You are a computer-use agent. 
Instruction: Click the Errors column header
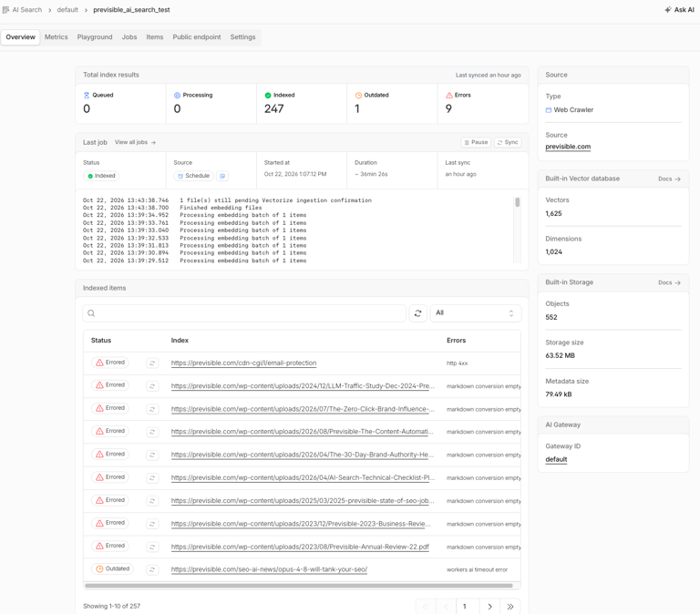pos(457,341)
